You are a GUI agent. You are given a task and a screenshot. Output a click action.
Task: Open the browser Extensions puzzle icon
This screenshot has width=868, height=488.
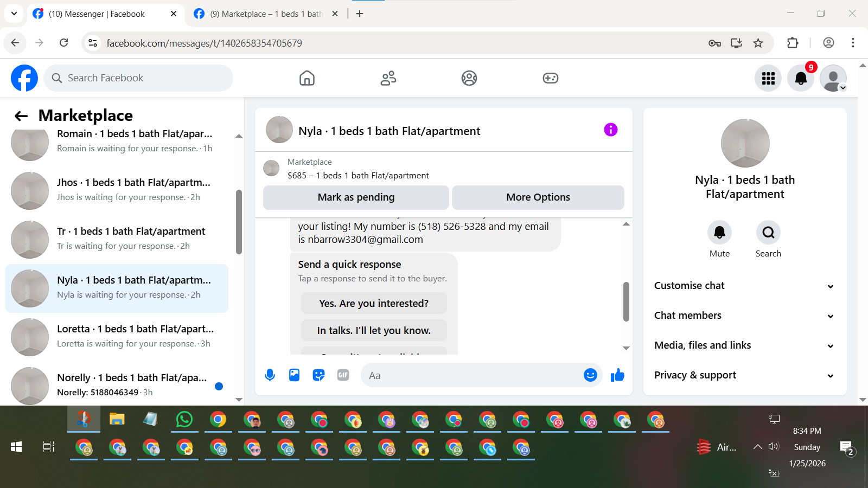tap(793, 43)
